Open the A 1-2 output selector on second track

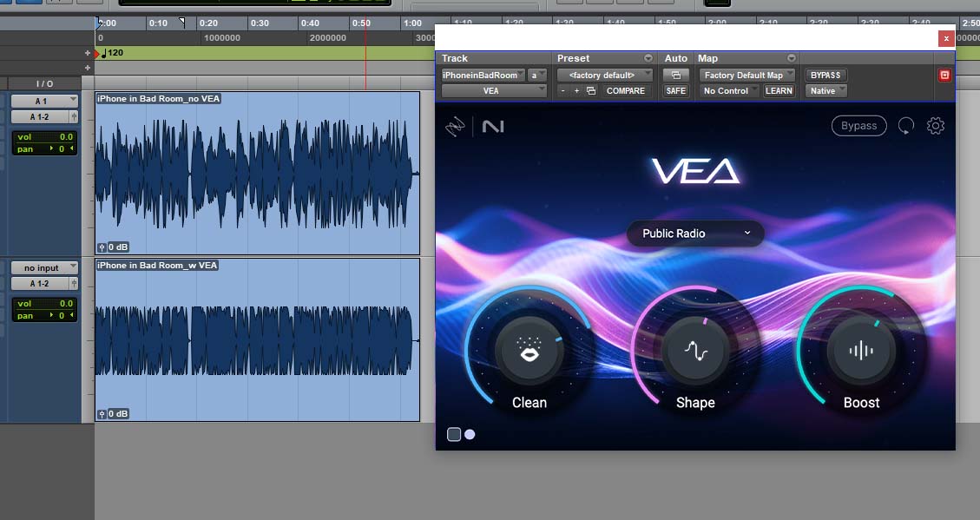40,284
